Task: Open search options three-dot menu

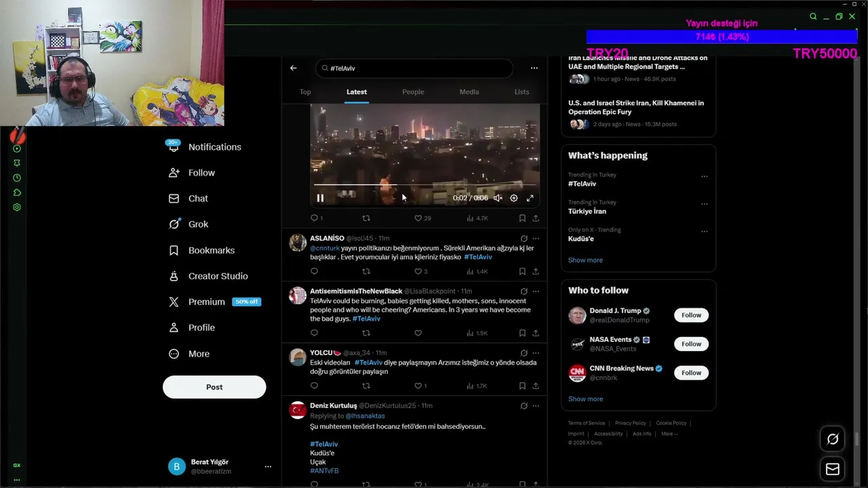Action: point(534,68)
